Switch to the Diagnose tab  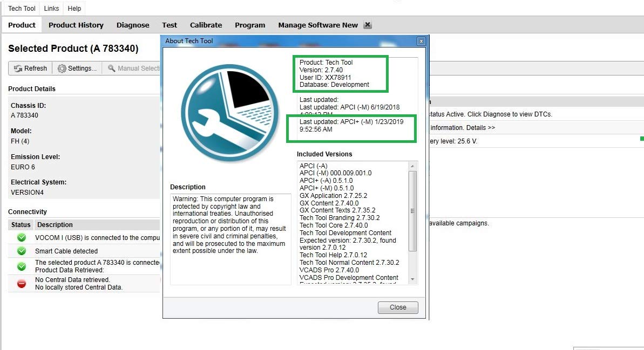(133, 25)
